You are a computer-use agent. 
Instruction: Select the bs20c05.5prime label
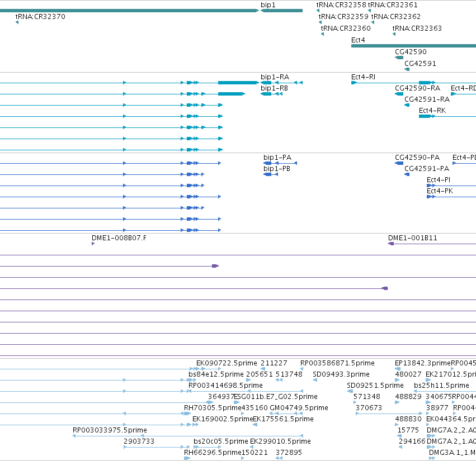pos(221,441)
